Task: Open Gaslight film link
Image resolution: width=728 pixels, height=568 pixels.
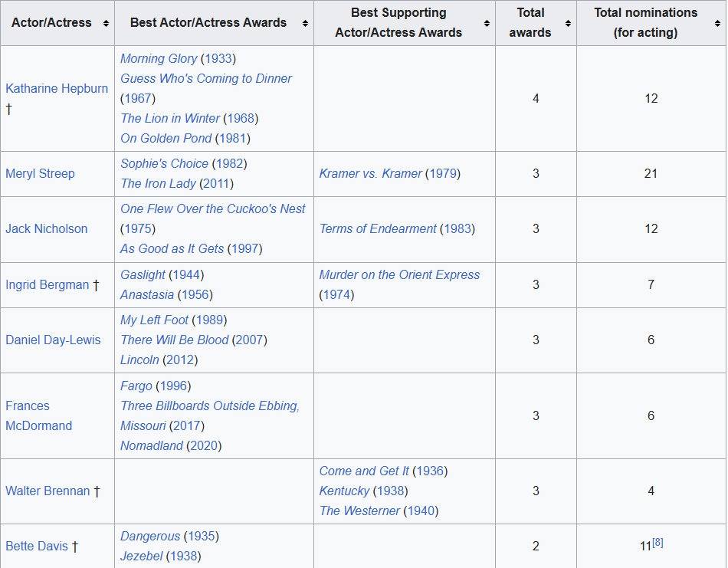Action: [x=143, y=275]
